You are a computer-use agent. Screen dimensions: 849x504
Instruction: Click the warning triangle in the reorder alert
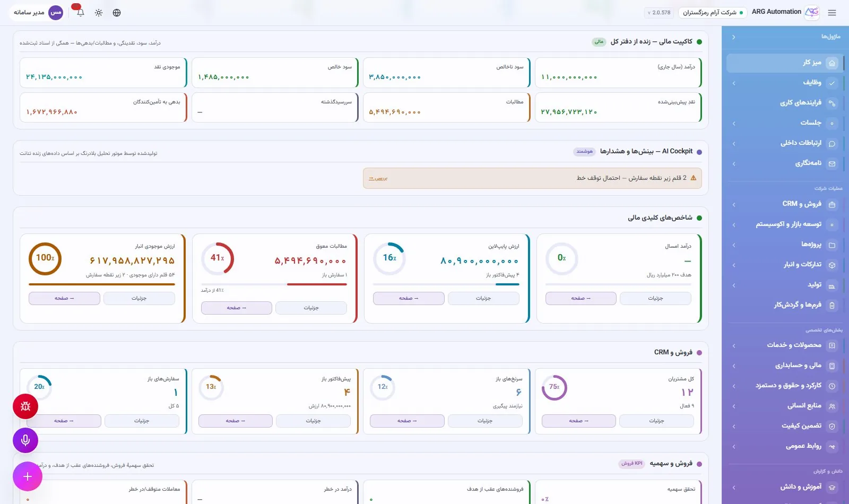tap(693, 178)
